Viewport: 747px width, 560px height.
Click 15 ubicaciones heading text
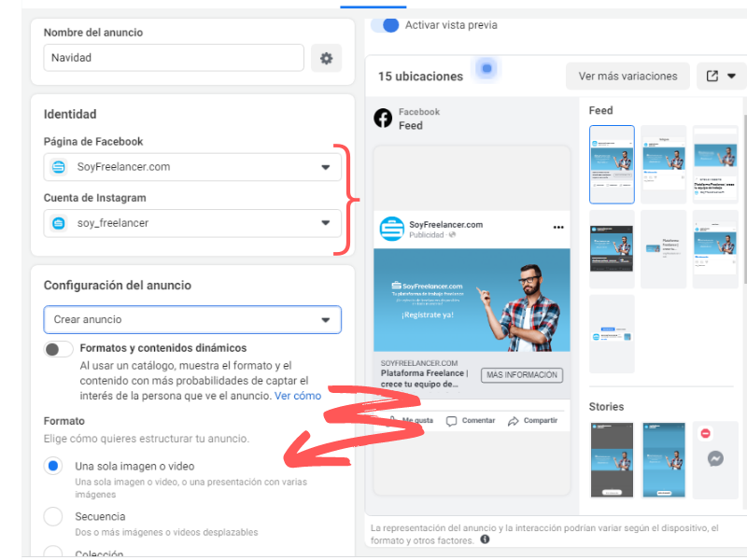pyautogui.click(x=421, y=77)
